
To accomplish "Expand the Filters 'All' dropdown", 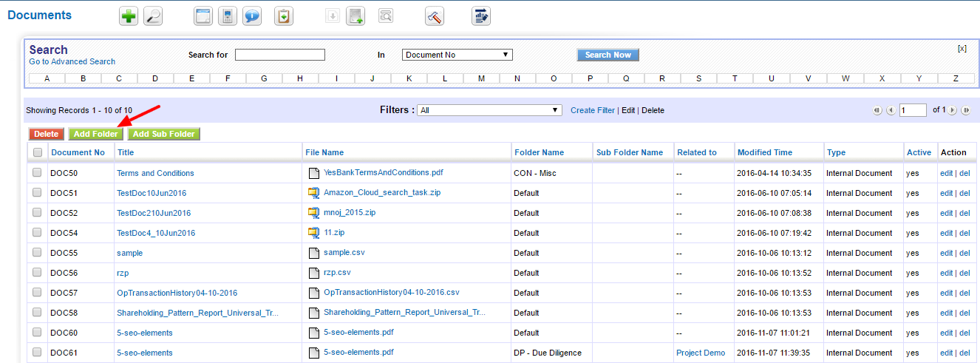I will pos(489,110).
